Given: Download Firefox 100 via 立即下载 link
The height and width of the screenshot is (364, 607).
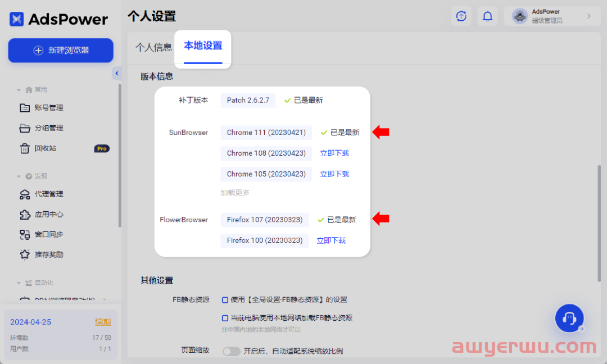Looking at the screenshot, I should (x=332, y=240).
